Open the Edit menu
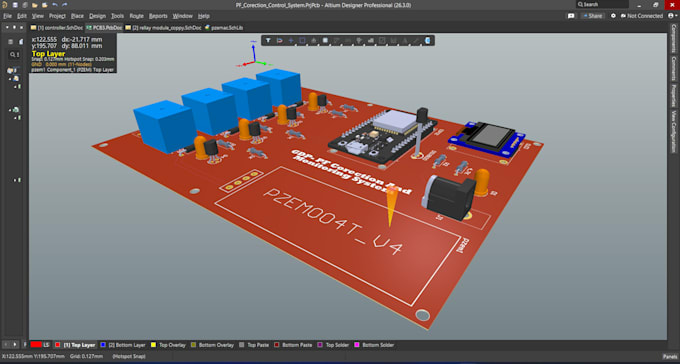680x364 pixels. pos(22,16)
